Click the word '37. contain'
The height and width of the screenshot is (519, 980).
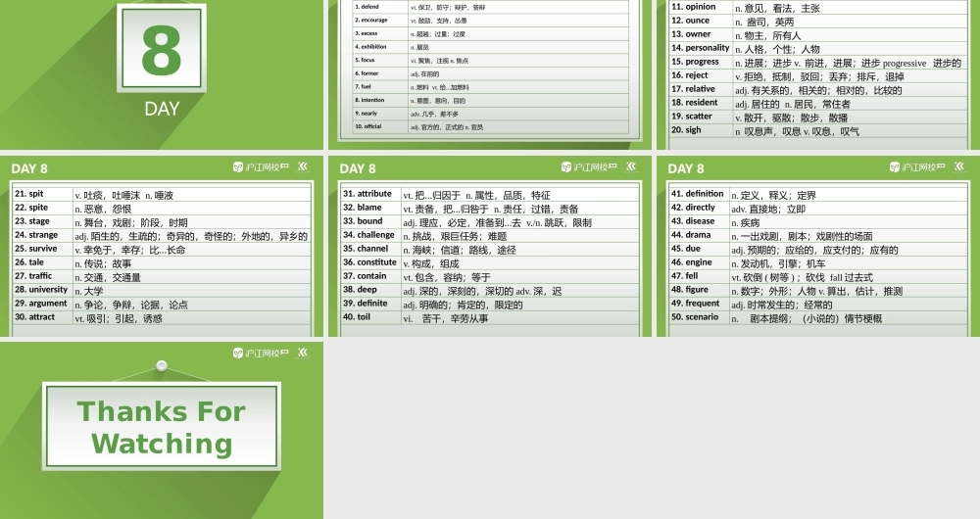365,276
